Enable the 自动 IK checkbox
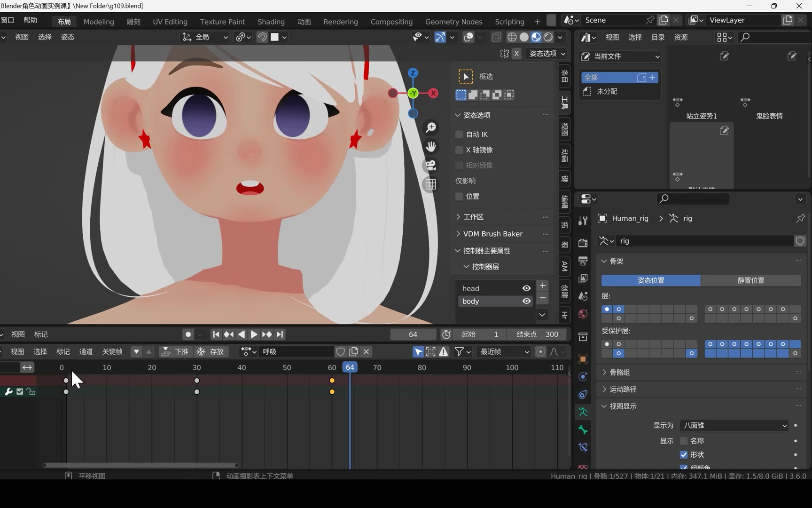Viewport: 812px width, 508px height. (459, 135)
